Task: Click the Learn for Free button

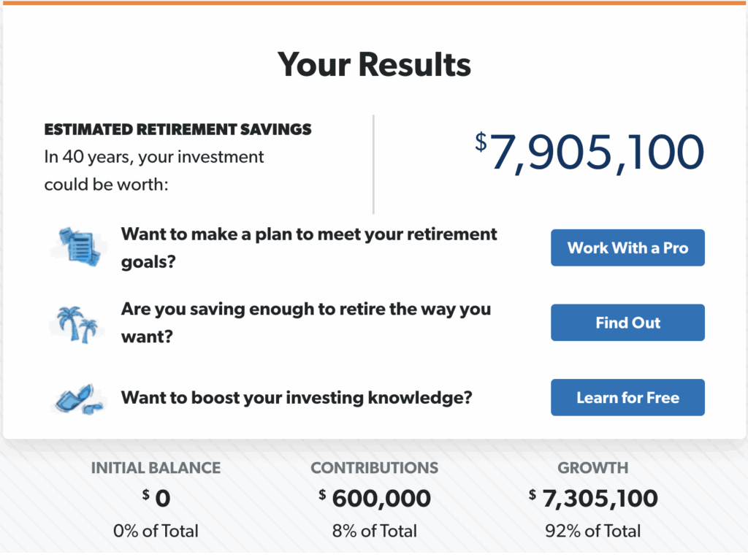Action: coord(627,397)
